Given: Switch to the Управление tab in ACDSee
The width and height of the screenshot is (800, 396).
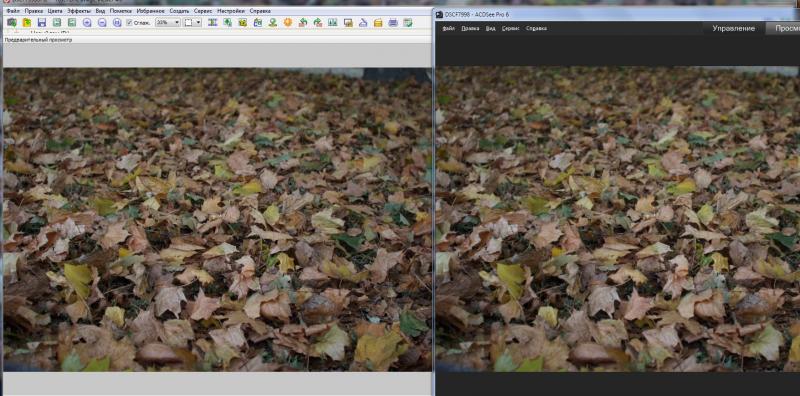Looking at the screenshot, I should coord(734,29).
